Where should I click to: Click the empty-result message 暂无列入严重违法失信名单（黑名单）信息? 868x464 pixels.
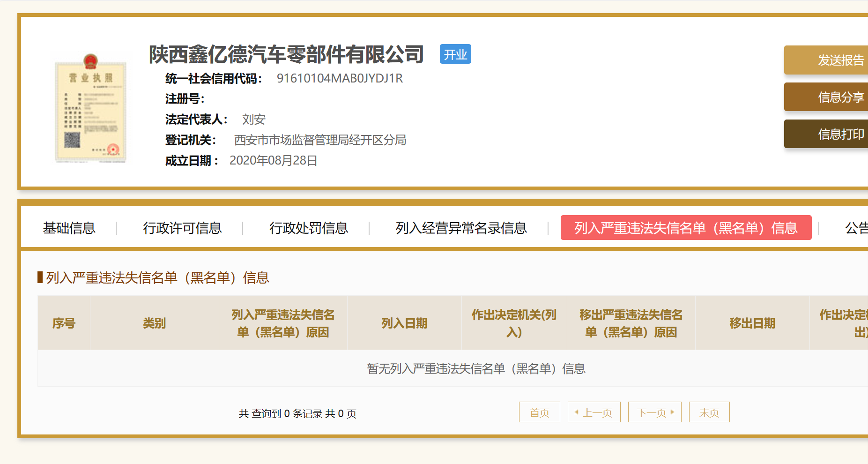[x=476, y=369]
